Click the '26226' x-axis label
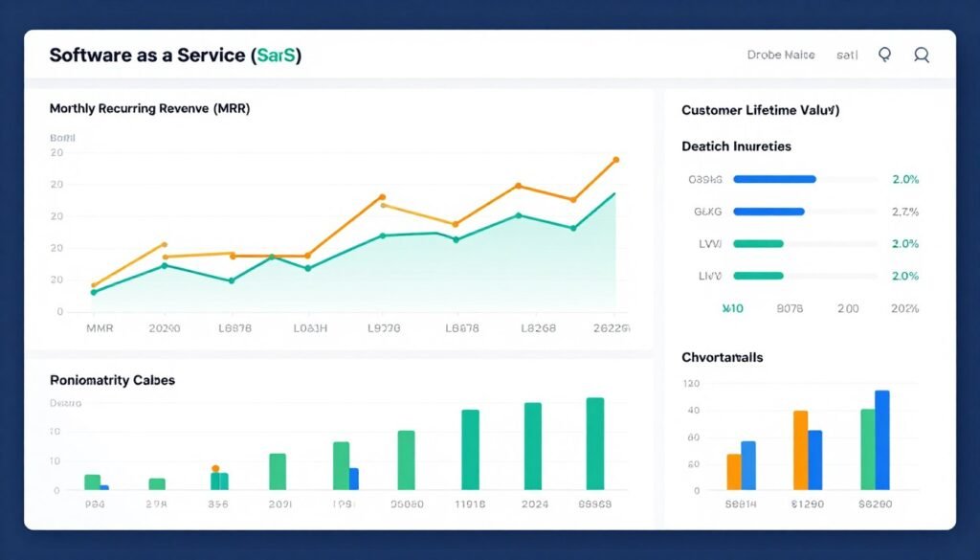Screen dimensions: 980x560 pos(612,328)
